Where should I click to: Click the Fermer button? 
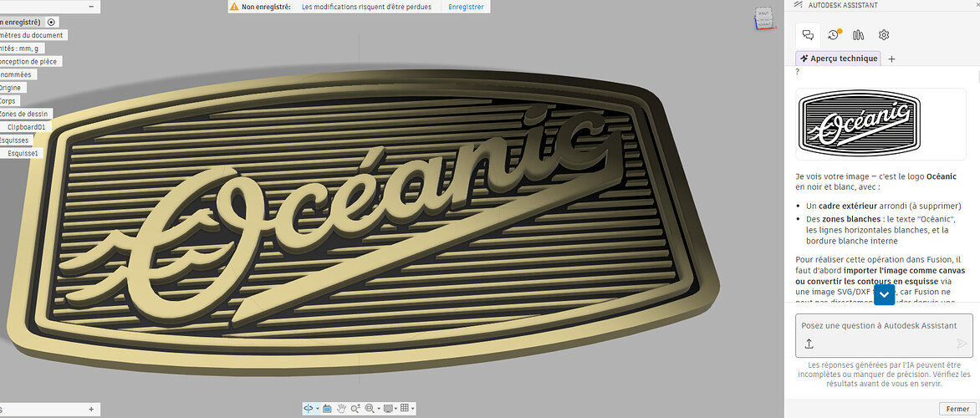tap(957, 409)
